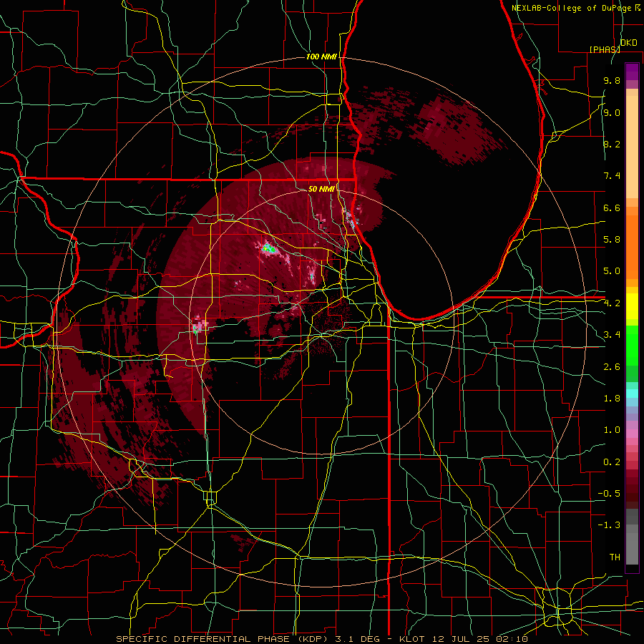Click the 8.2 legend value
Screen dimensions: 644x644
(x=612, y=144)
